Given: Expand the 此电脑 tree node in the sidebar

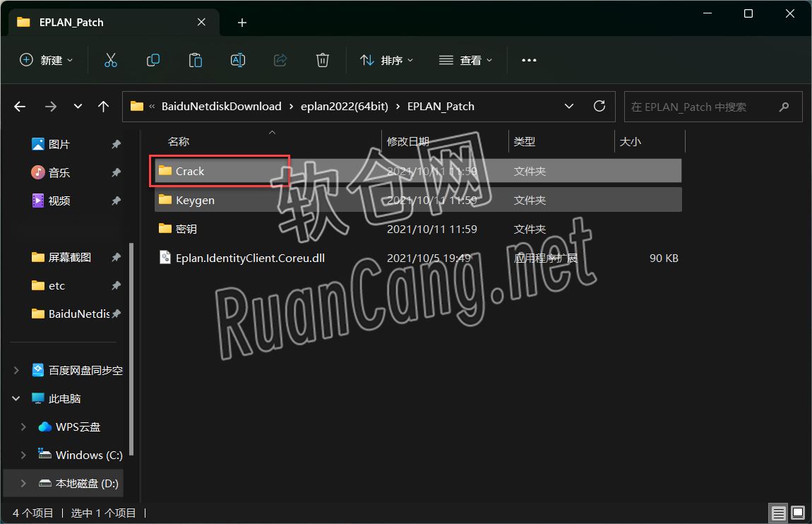Looking at the screenshot, I should 15,398.
